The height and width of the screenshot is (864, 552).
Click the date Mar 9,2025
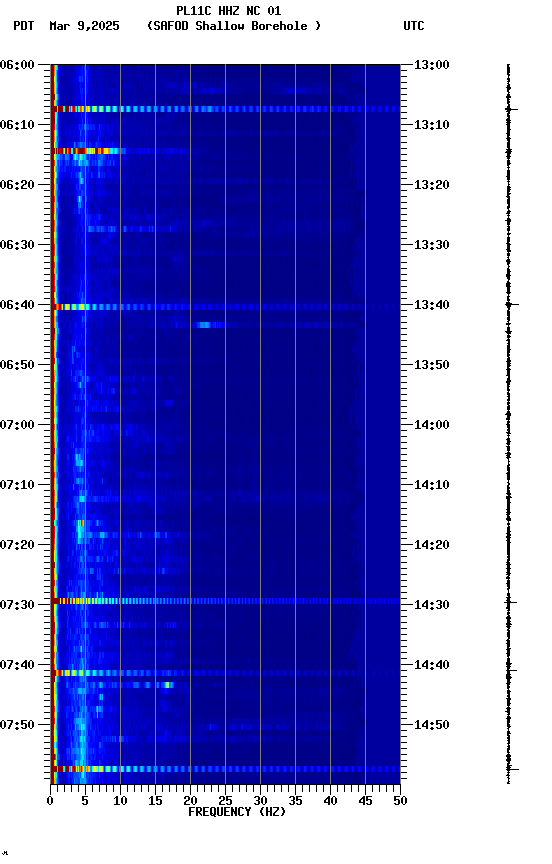[x=84, y=26]
